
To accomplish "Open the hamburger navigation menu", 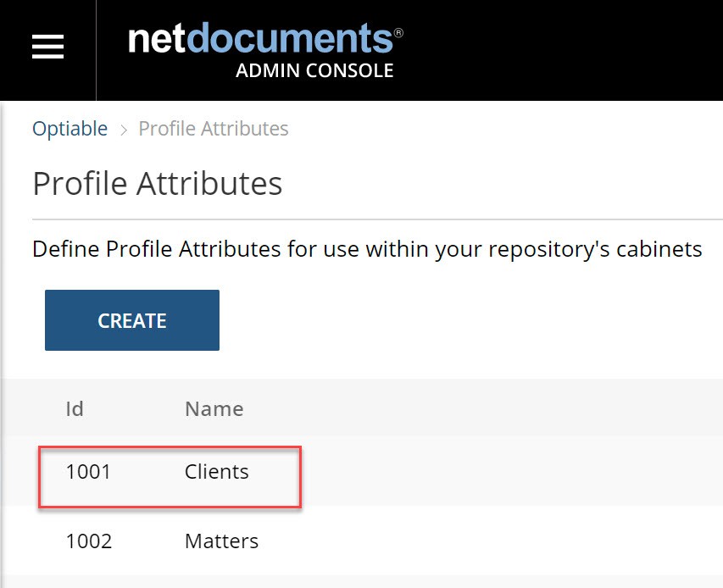I will [x=47, y=47].
